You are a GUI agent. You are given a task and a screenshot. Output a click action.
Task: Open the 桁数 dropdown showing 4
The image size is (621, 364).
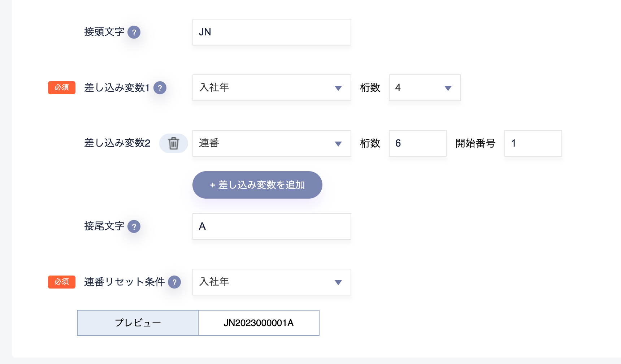tap(425, 88)
